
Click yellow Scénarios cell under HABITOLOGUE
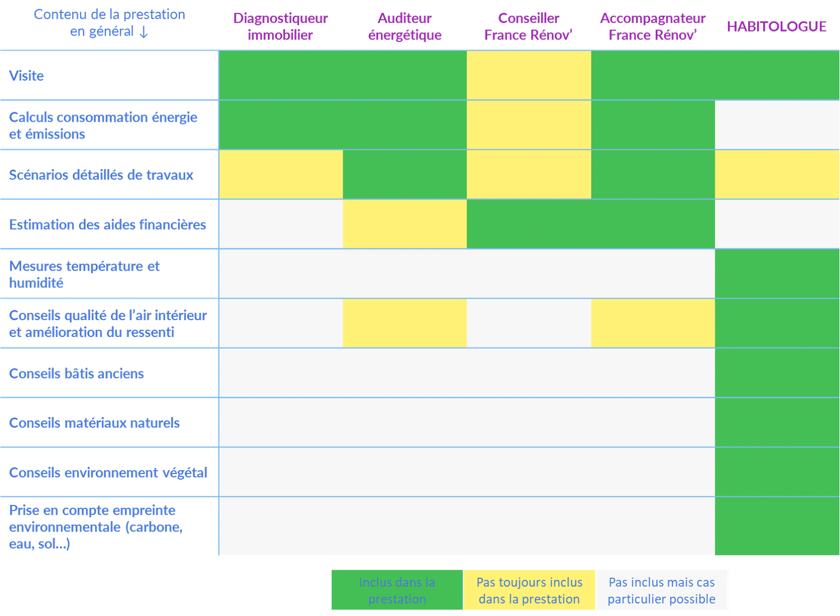click(x=777, y=175)
